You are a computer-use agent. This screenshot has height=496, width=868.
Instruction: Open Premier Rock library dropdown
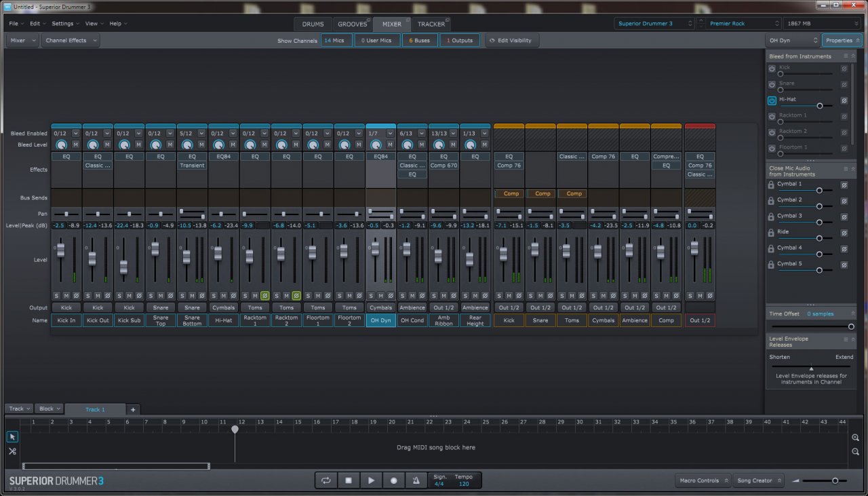click(743, 24)
